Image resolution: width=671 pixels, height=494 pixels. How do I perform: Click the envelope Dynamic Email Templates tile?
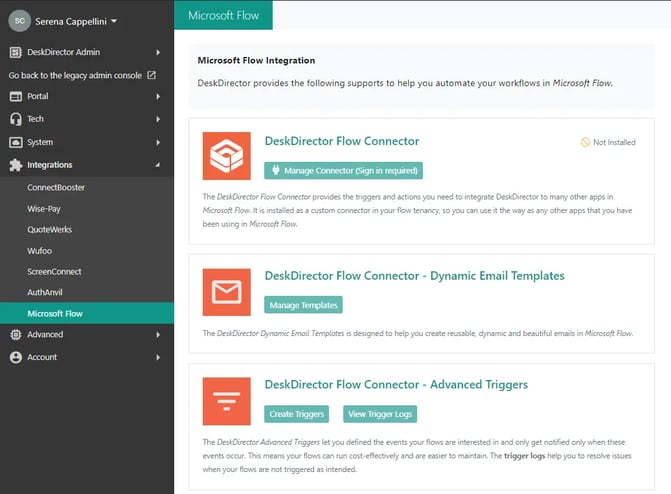[226, 292]
